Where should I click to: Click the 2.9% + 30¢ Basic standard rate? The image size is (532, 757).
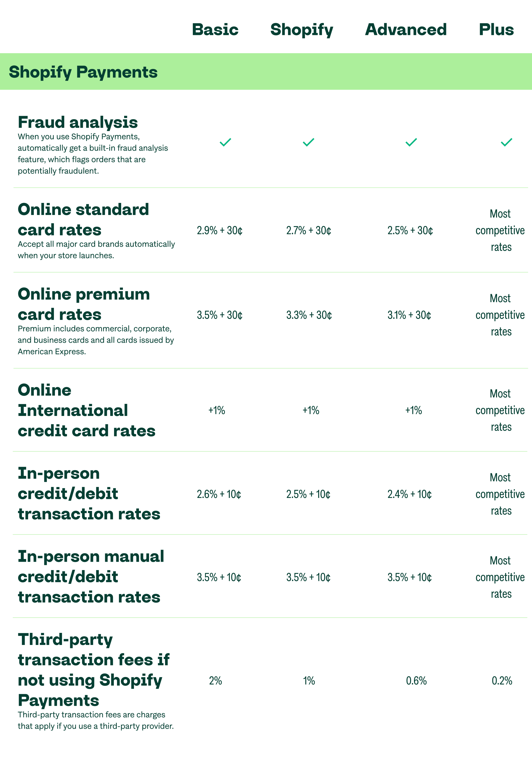pos(220,230)
